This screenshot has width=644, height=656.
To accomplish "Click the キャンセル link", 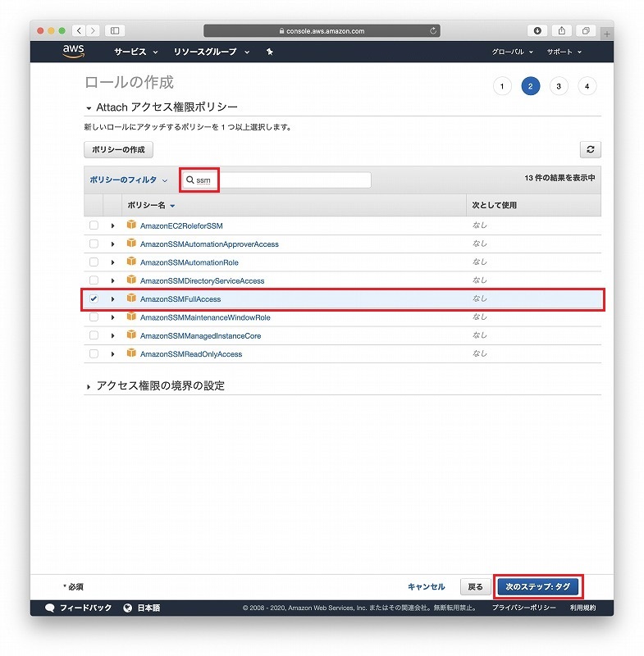I will [x=426, y=586].
